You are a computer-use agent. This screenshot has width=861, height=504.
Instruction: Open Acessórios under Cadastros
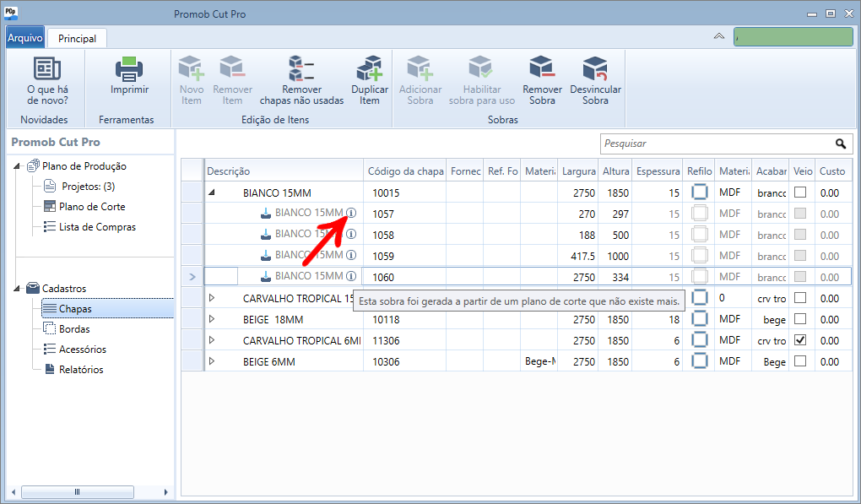[x=83, y=350]
